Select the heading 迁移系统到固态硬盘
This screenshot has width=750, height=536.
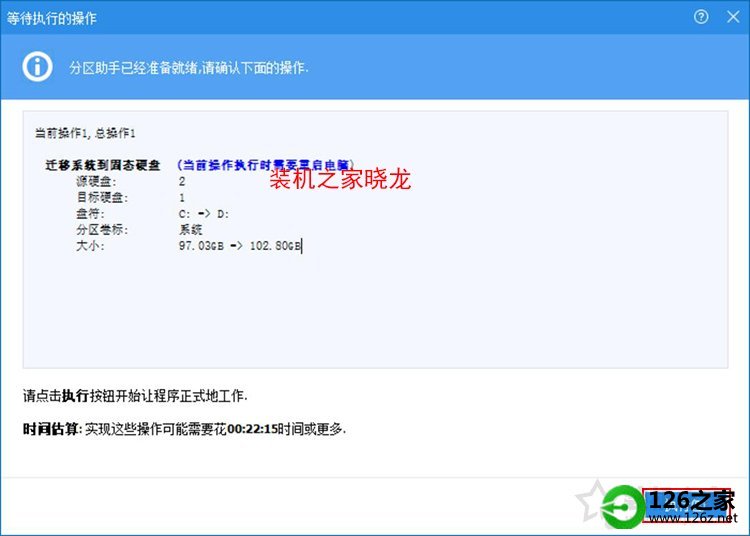coord(103,165)
